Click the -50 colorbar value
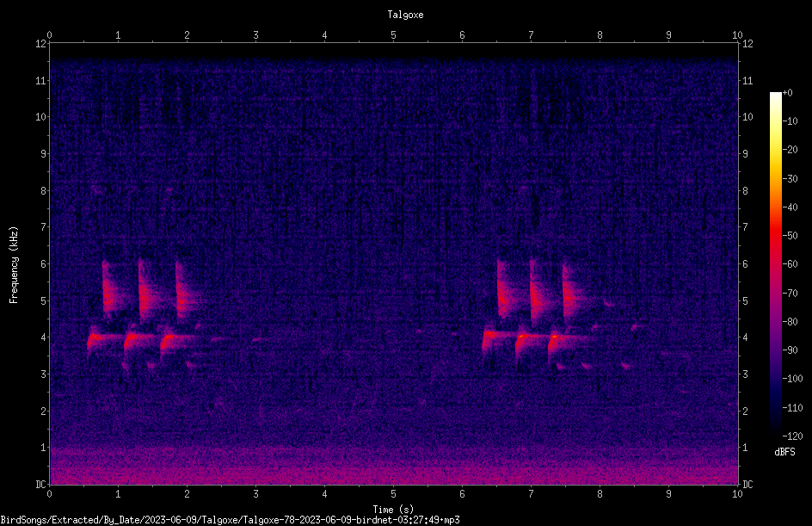Image resolution: width=812 pixels, height=526 pixels. tap(790, 235)
